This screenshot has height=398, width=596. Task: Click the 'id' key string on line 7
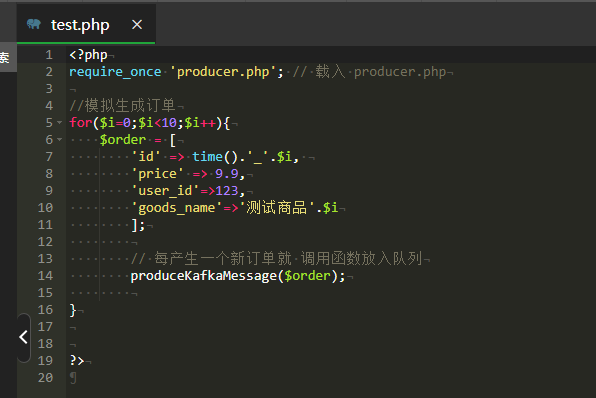coord(146,157)
